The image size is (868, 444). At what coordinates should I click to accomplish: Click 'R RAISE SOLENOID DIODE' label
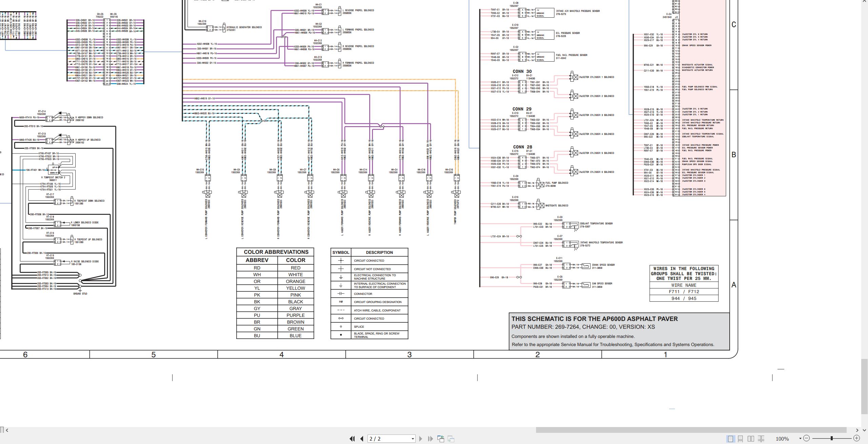85,262
